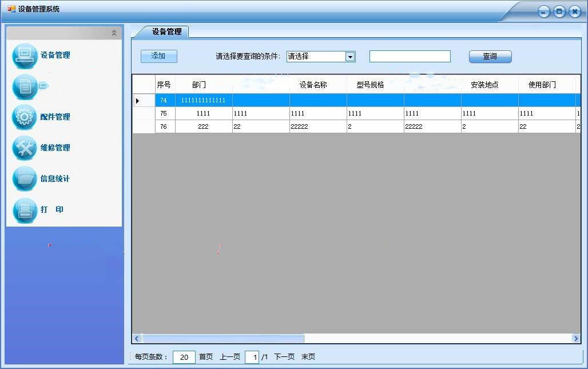Image resolution: width=588 pixels, height=369 pixels.
Task: Click the 打印 printer icon
Action: [25, 209]
